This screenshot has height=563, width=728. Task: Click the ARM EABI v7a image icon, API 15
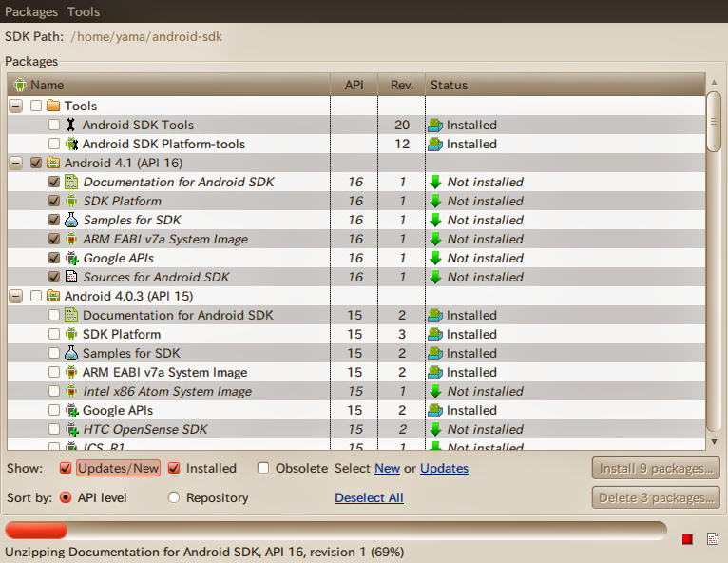[71, 372]
